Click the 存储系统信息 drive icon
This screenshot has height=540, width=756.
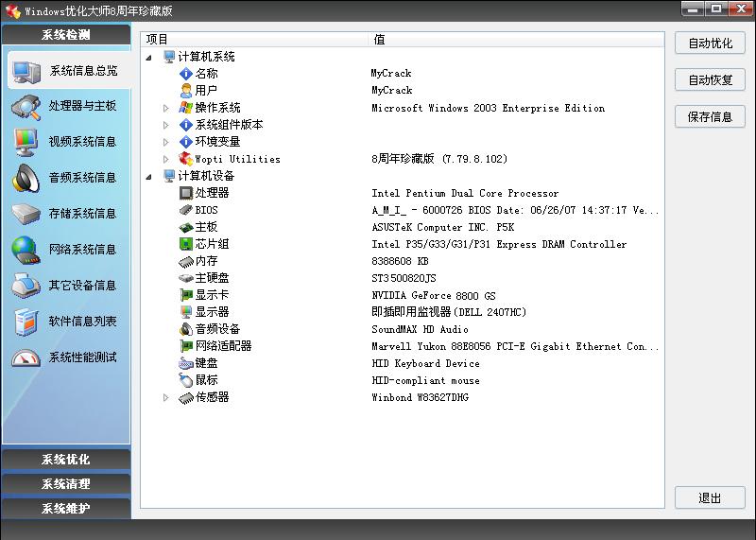26,215
